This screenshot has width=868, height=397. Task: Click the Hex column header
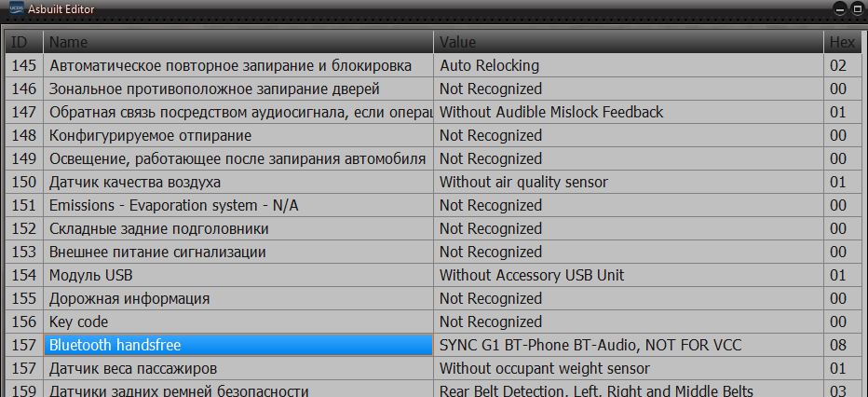coord(841,42)
